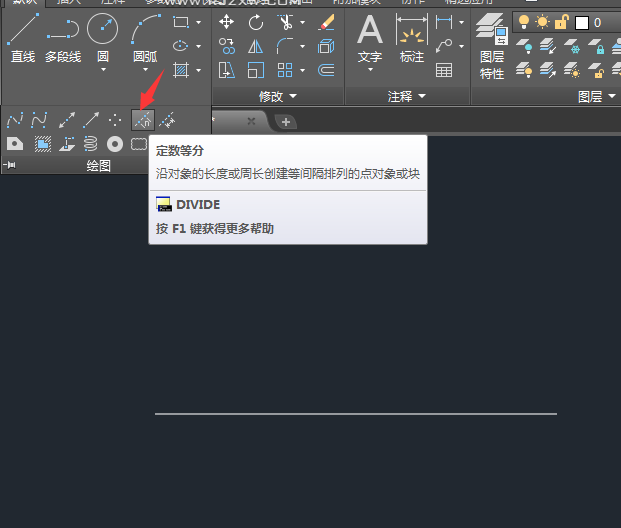Screen dimensions: 621x528
Task: Click the Scale tool icon
Action: pos(256,71)
